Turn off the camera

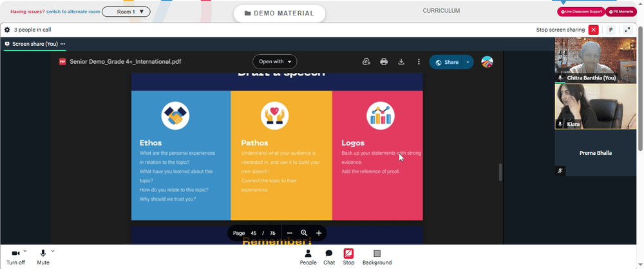point(15,257)
